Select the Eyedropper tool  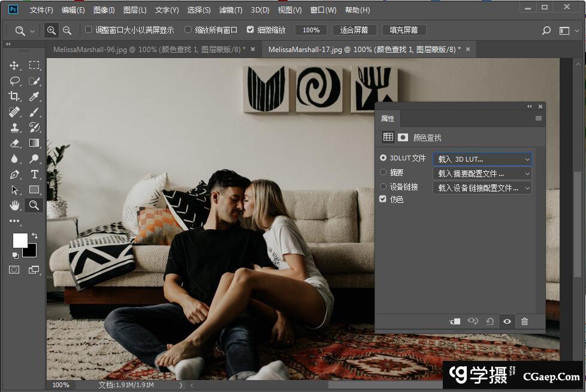click(34, 96)
